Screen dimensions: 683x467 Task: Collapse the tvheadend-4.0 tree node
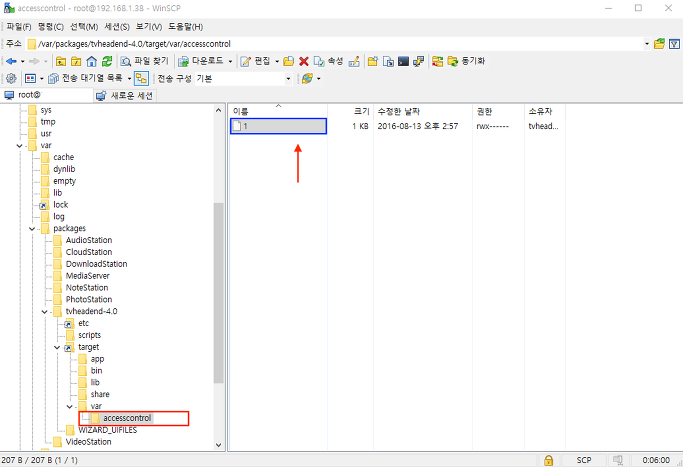44,311
